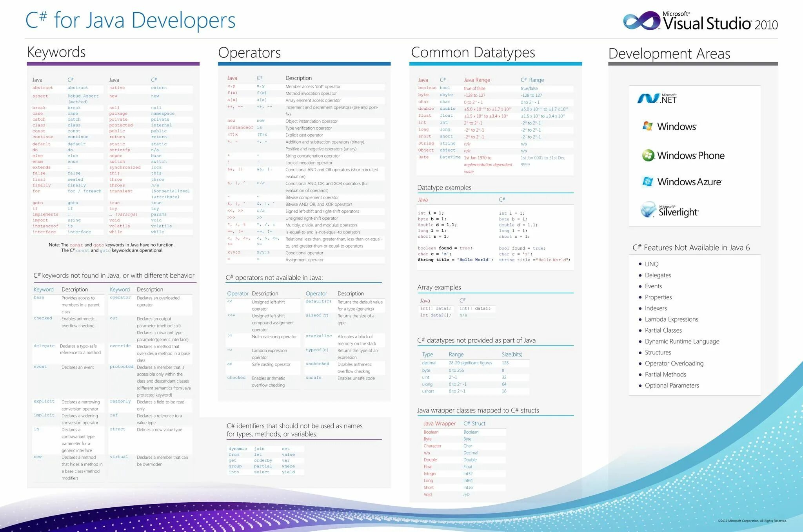Click the Windows flag icon
This screenshot has height=532, width=803.
647,126
